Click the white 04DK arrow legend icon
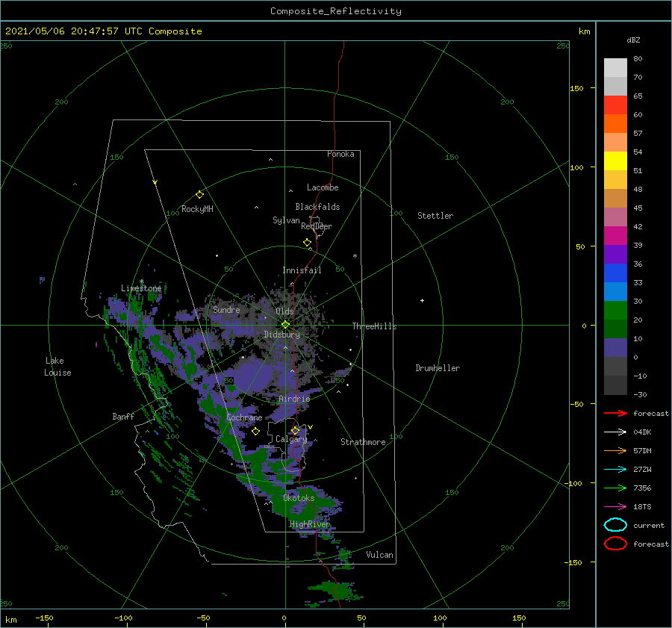The image size is (672, 628). point(615,432)
